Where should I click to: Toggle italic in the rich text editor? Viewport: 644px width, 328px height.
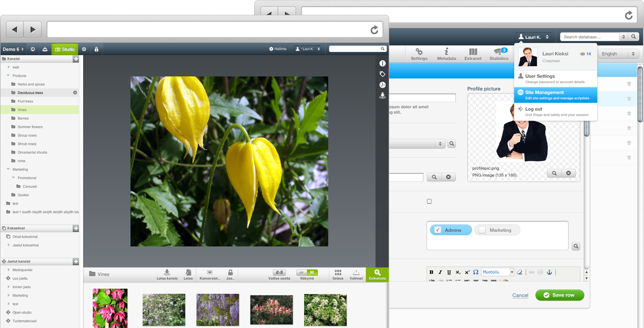[440, 272]
